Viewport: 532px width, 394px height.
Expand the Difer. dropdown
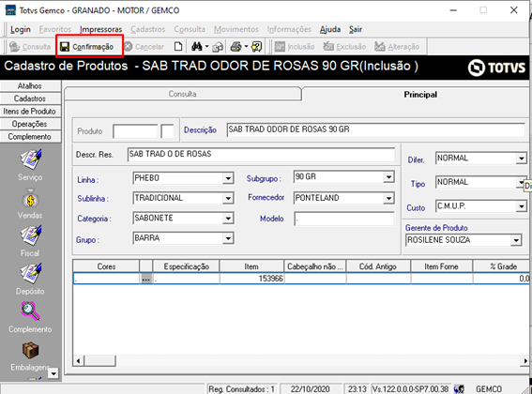coord(522,159)
